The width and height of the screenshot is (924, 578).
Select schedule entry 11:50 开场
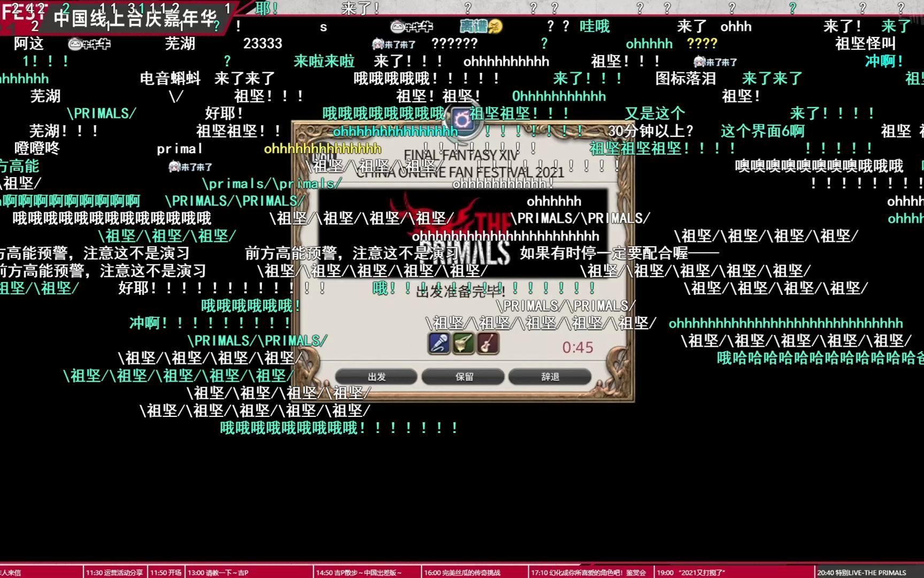[x=166, y=573]
